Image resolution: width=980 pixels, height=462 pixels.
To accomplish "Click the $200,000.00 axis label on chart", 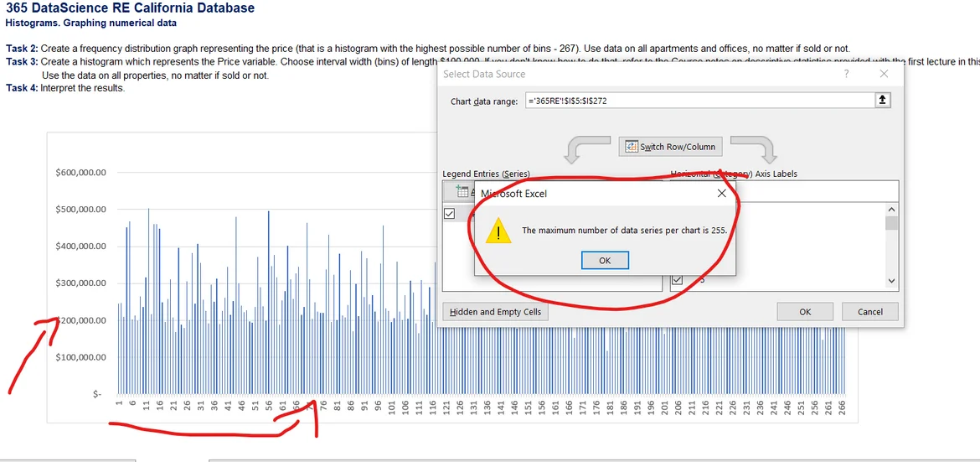I will pyautogui.click(x=80, y=320).
